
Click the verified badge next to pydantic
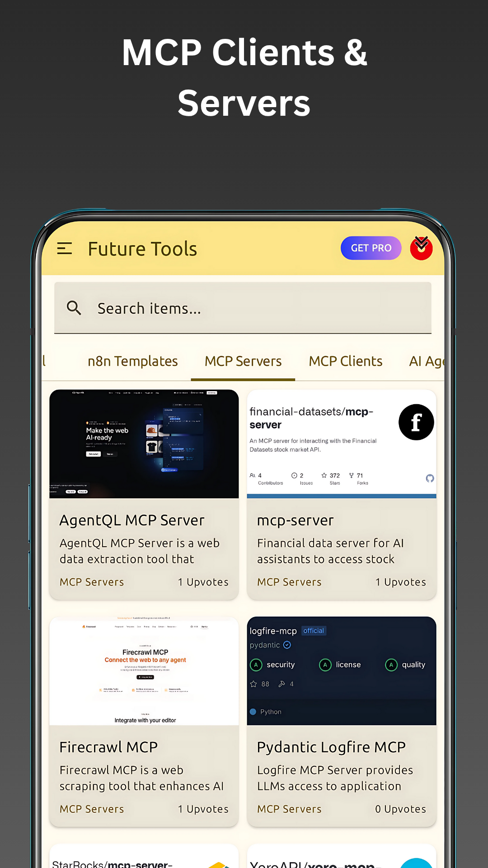tap(287, 645)
